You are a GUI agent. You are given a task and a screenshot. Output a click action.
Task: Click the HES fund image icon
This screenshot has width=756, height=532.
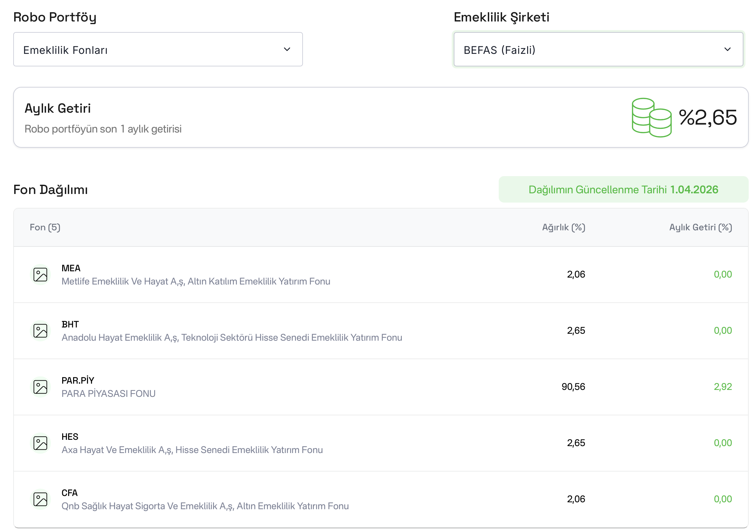(40, 443)
